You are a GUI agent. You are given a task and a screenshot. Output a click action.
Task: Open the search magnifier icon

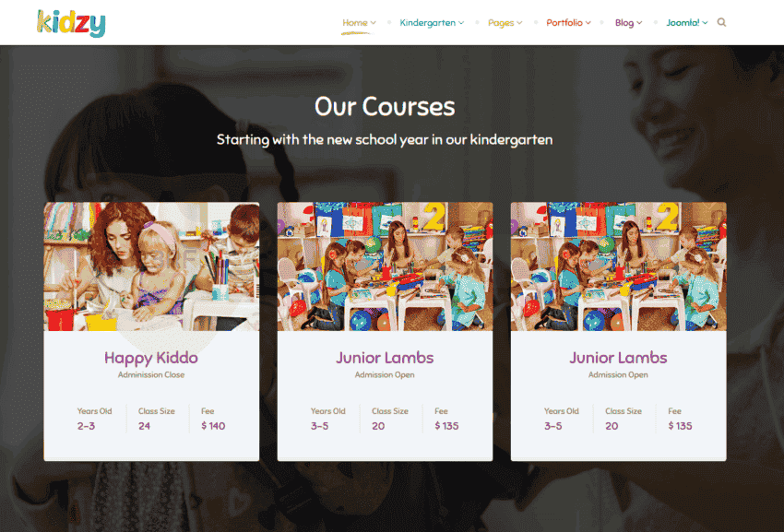pos(721,22)
